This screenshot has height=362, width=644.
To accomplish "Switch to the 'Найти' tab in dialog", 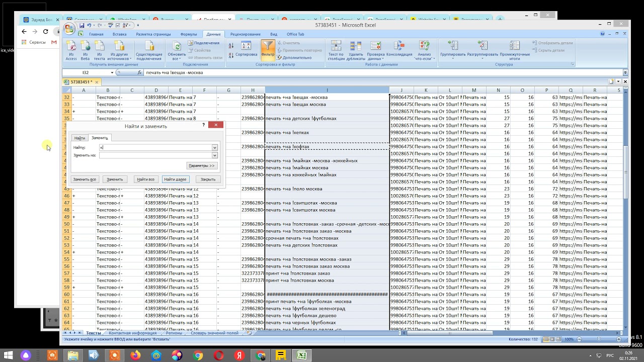I will click(x=79, y=138).
